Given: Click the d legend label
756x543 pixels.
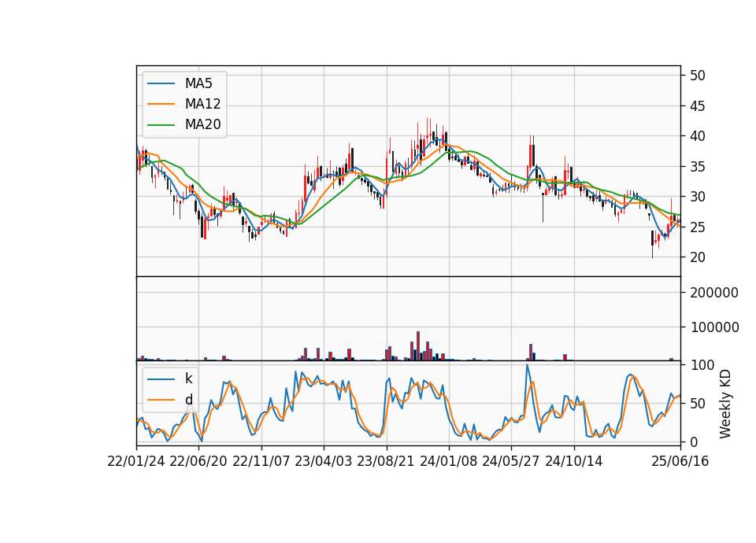Looking at the screenshot, I should [189, 400].
